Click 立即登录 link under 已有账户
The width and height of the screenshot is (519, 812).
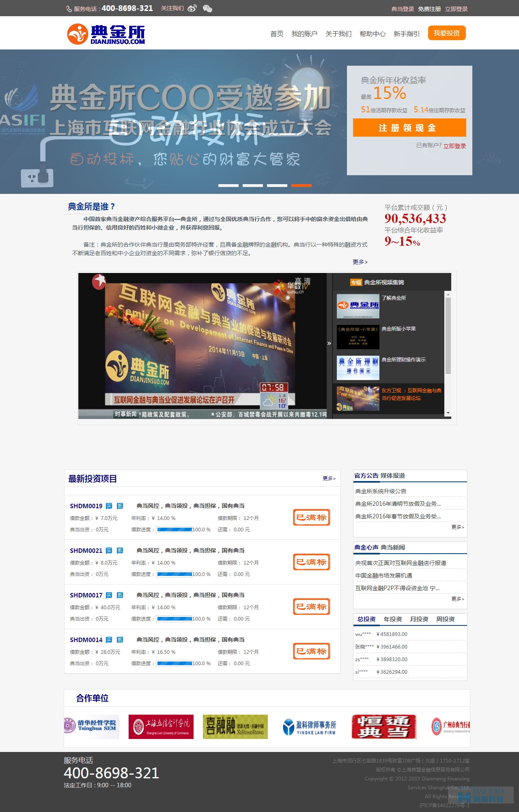tap(454, 146)
